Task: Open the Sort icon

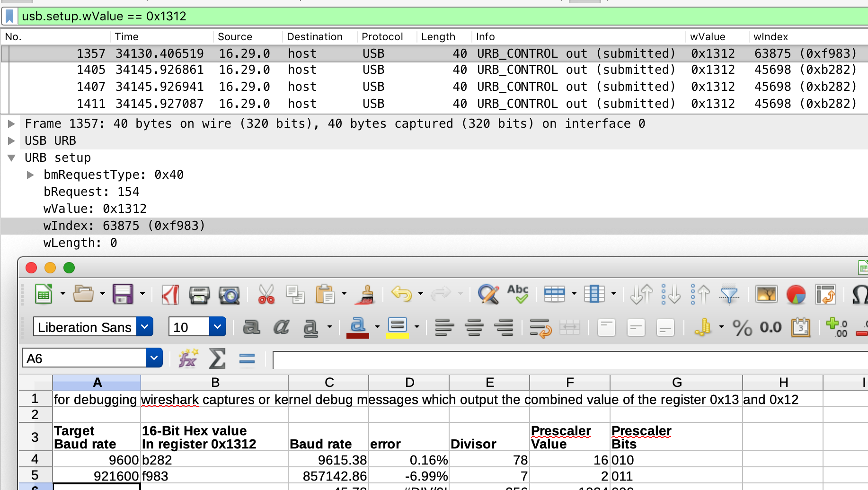Action: [x=642, y=294]
